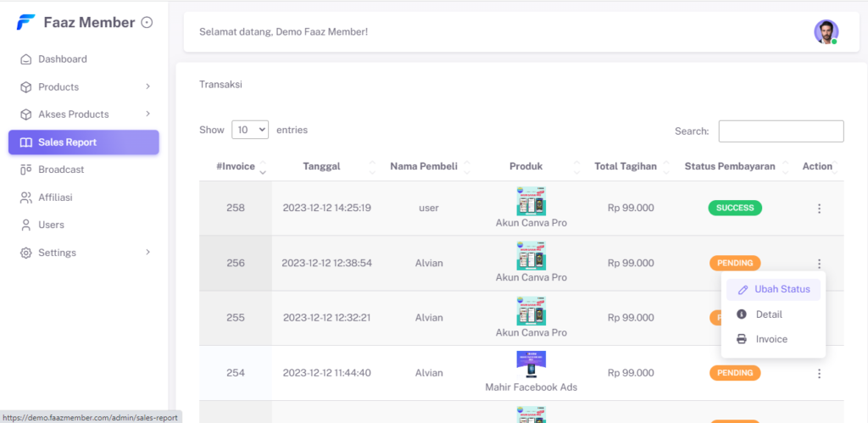868x423 pixels.
Task: Open the show entries count dropdown
Action: tap(250, 131)
